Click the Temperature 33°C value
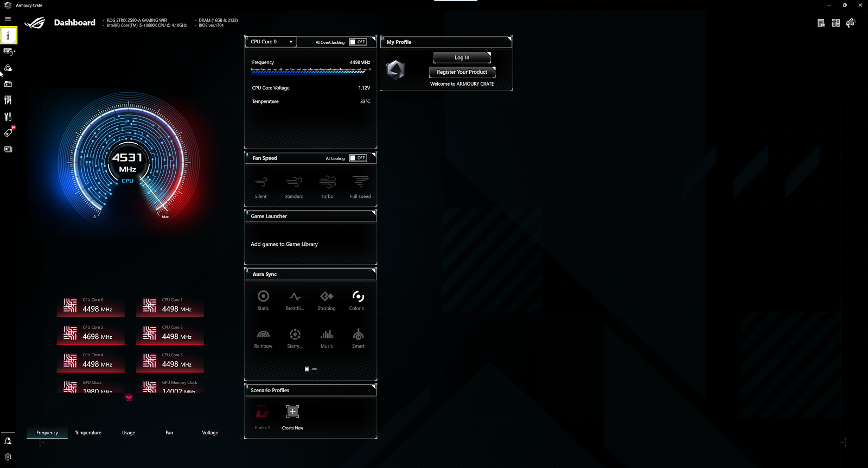Viewport: 868px width, 468px height. [x=365, y=101]
